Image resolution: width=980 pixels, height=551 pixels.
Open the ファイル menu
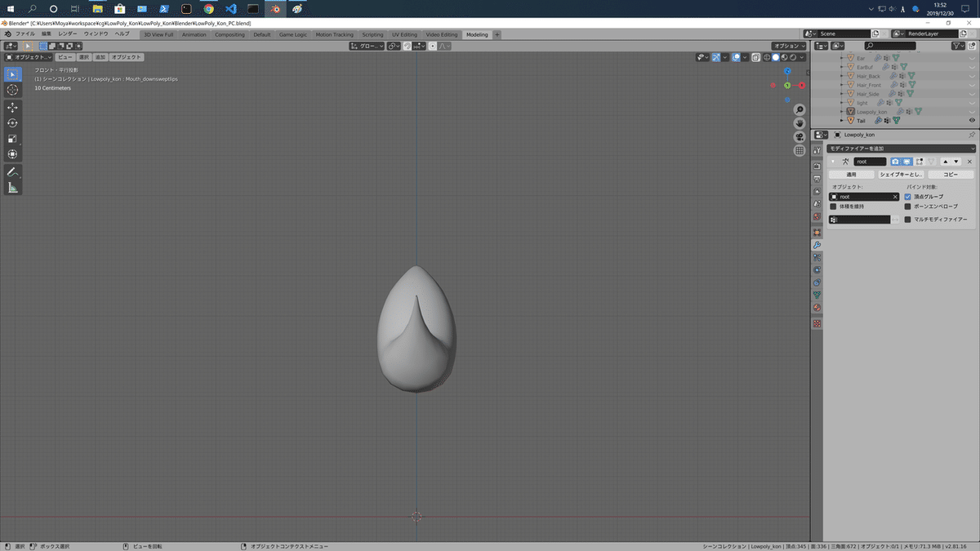pos(25,34)
